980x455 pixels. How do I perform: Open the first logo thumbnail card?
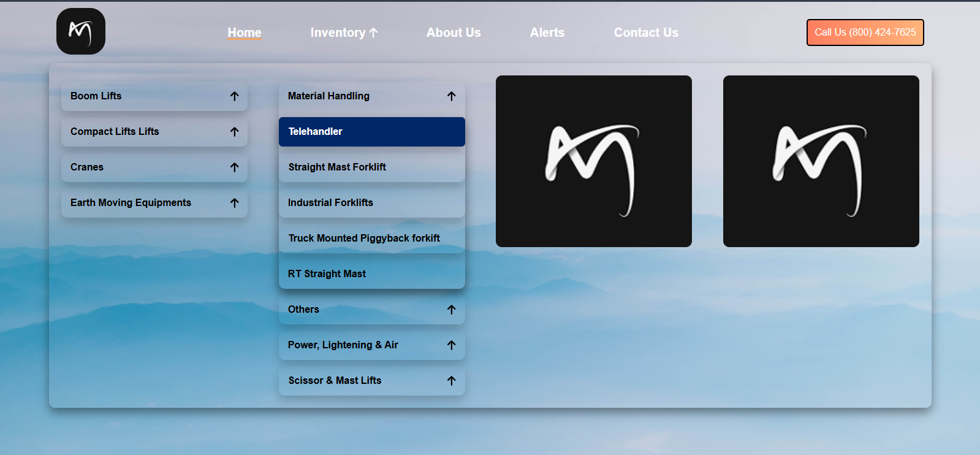594,161
